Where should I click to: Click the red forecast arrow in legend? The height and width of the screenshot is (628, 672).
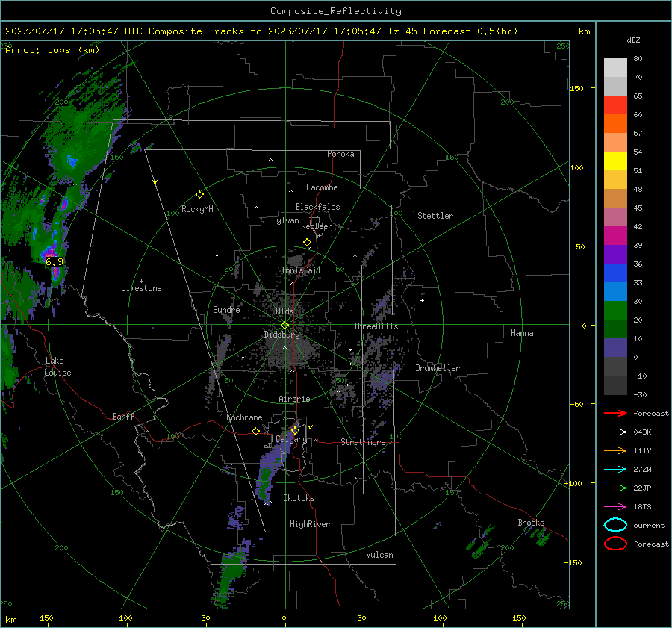pyautogui.click(x=615, y=413)
